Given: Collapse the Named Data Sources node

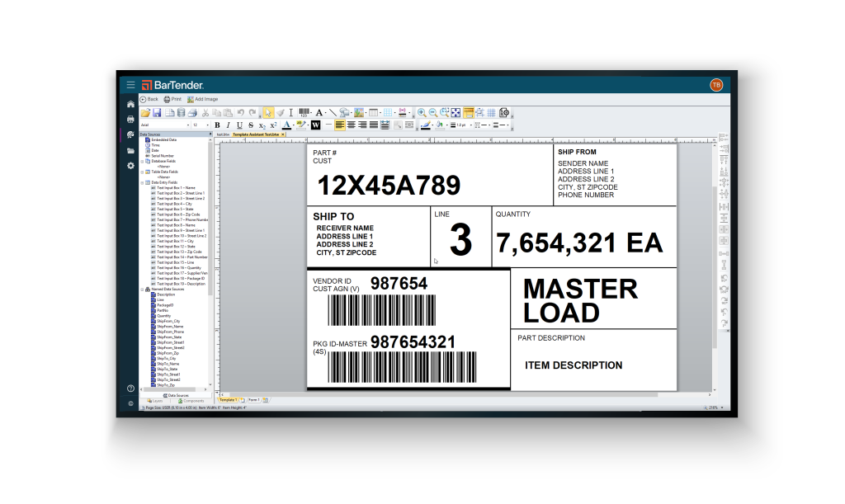Looking at the screenshot, I should [x=143, y=290].
